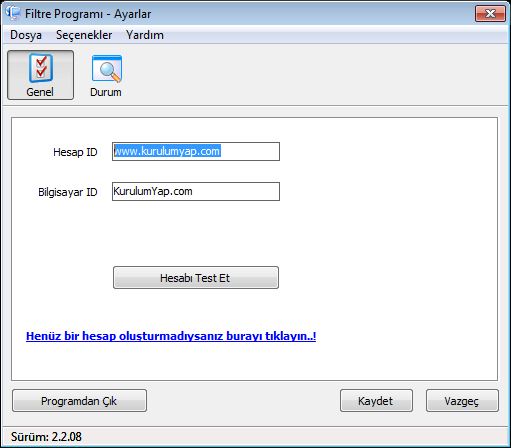Click the Durum text under the magnifier
511x448 pixels.
click(x=106, y=92)
